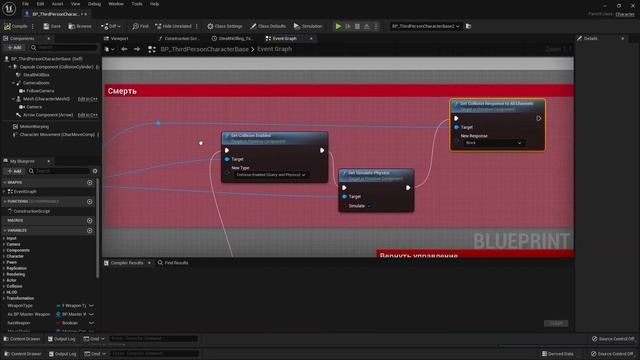The height and width of the screenshot is (360, 640).
Task: Click the stop play button
Action: tap(358, 26)
